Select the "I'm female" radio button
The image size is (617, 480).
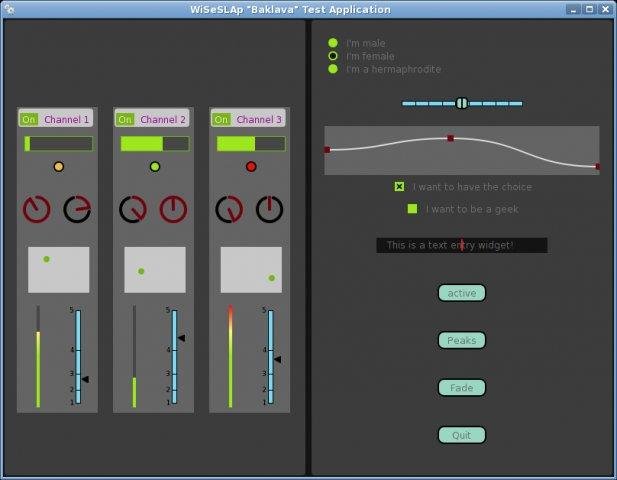click(x=333, y=56)
